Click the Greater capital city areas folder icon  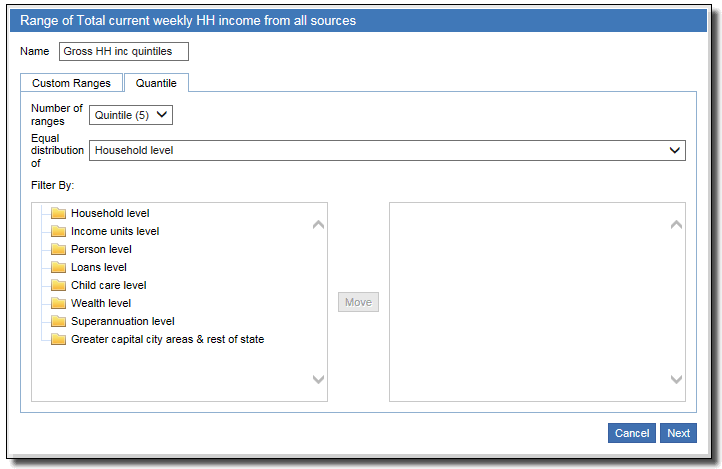coord(58,339)
